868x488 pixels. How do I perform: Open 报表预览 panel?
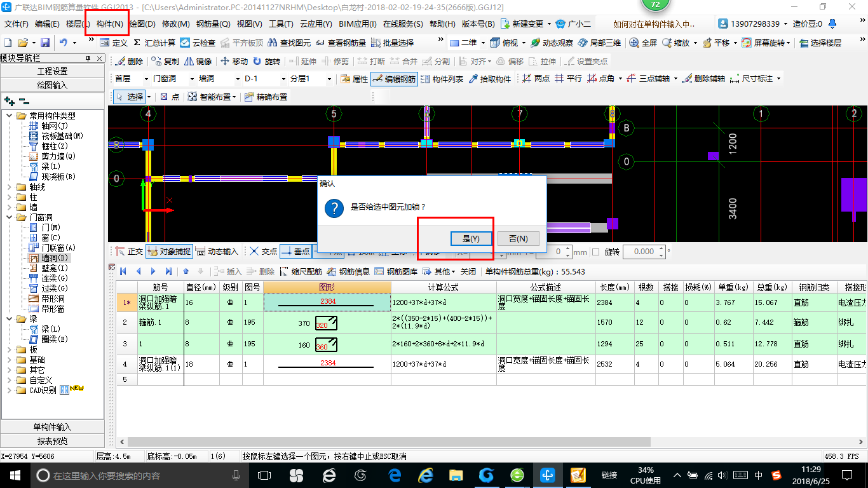[52, 441]
